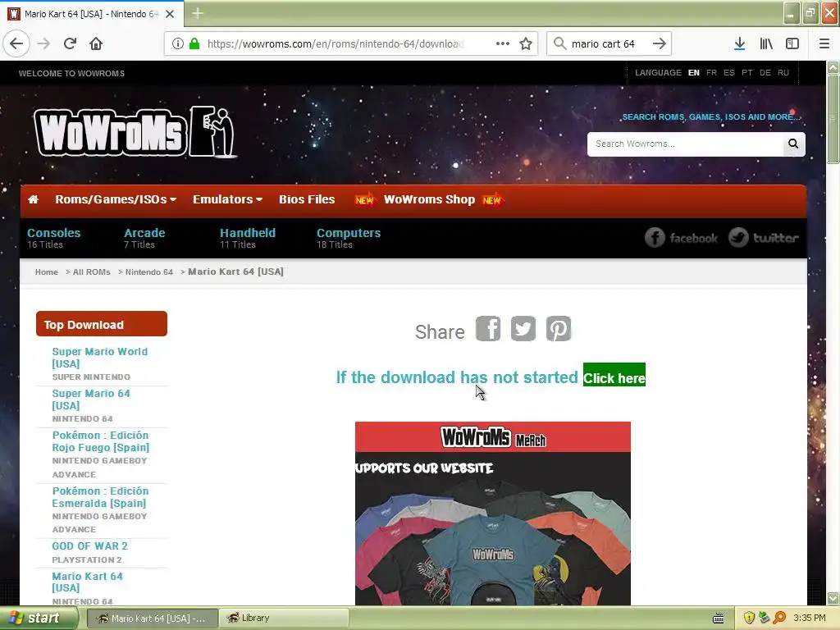Open page actions three-dot menu

pyautogui.click(x=503, y=43)
